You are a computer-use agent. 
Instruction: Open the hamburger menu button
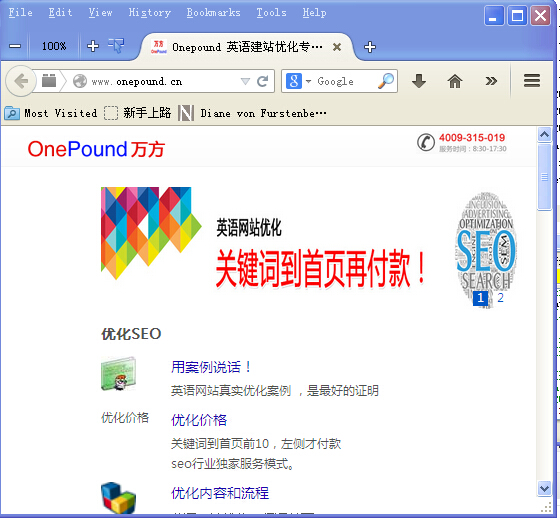pos(531,81)
